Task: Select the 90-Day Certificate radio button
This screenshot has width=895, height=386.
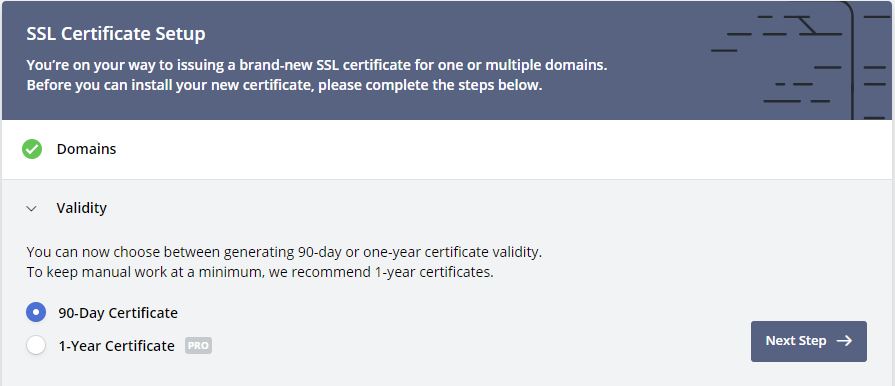Action: (x=36, y=312)
